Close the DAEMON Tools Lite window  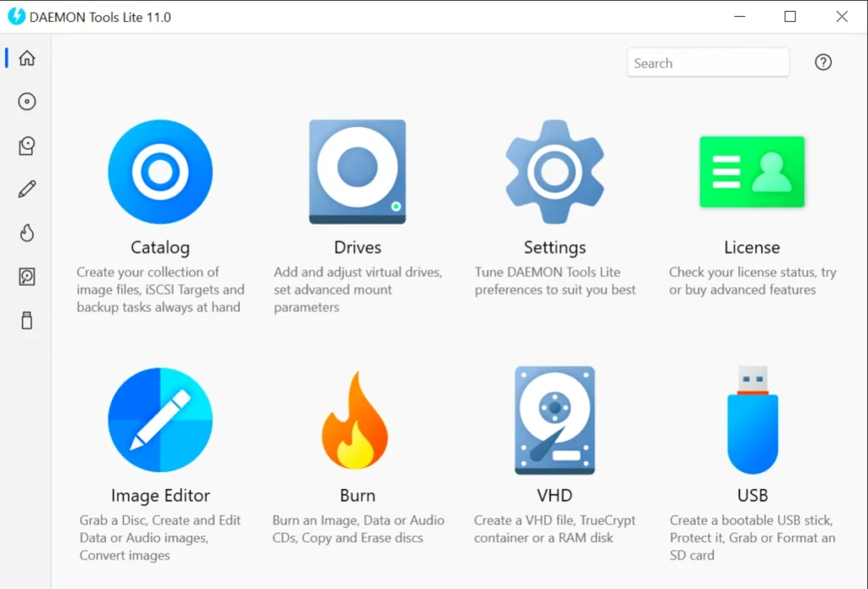842,17
